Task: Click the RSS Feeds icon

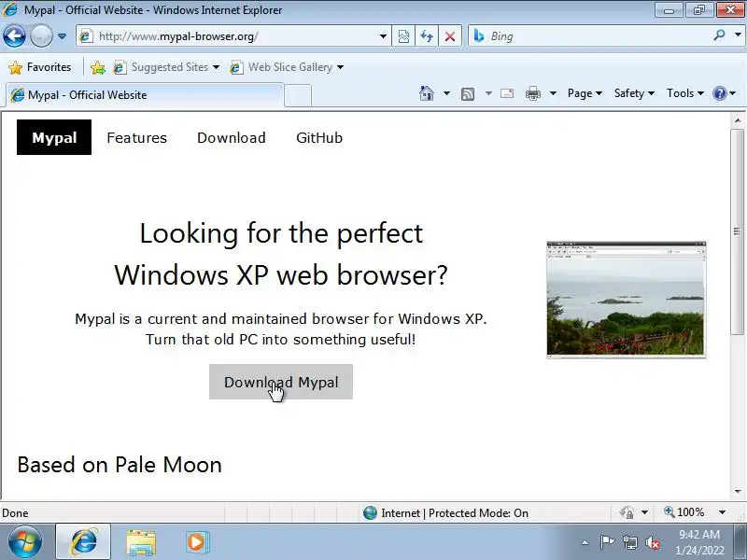Action: pyautogui.click(x=468, y=94)
